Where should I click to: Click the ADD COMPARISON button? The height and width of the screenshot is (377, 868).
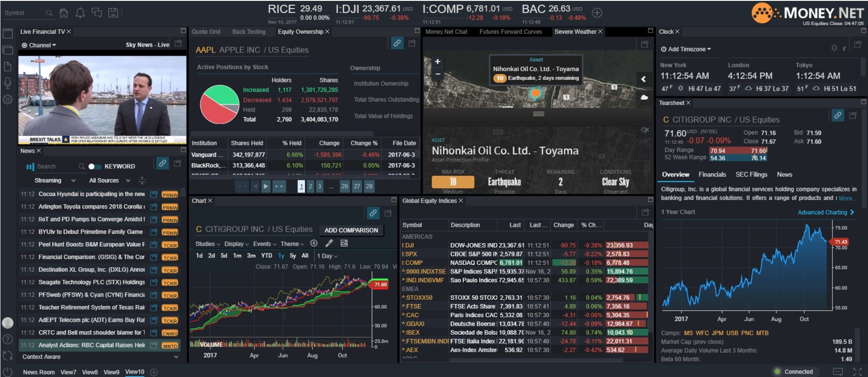351,230
